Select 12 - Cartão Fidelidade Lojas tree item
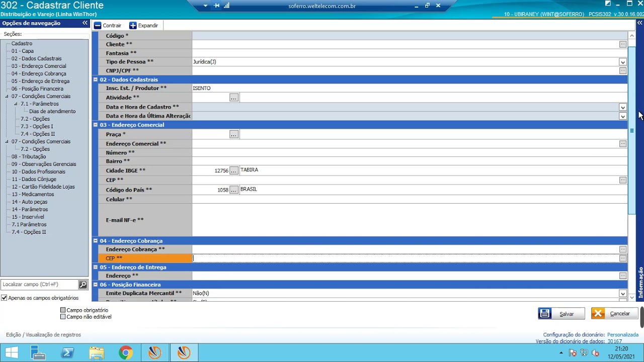Image resolution: width=644 pixels, height=362 pixels. click(43, 187)
